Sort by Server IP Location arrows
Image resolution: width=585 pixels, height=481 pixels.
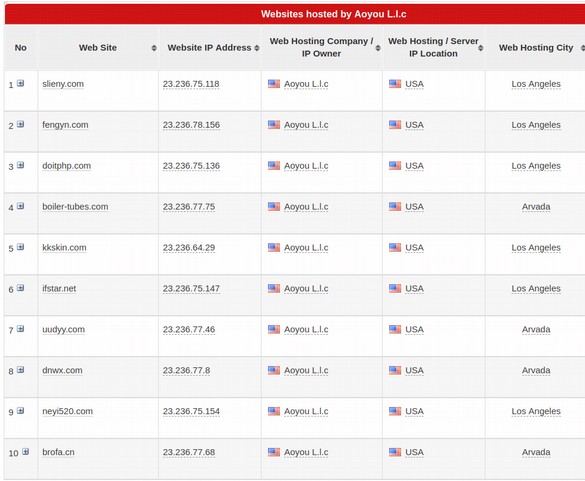coord(481,48)
